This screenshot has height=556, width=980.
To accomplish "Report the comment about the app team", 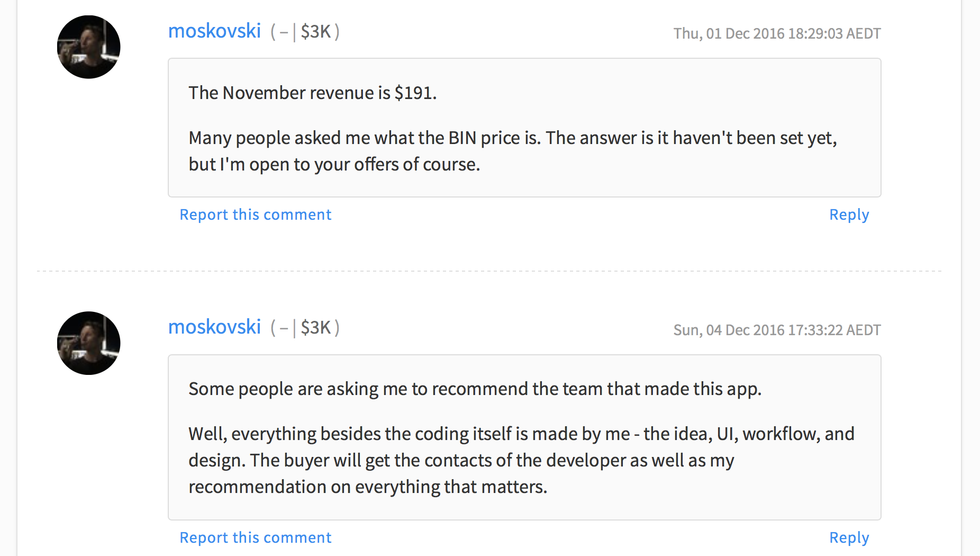I will pyautogui.click(x=255, y=537).
